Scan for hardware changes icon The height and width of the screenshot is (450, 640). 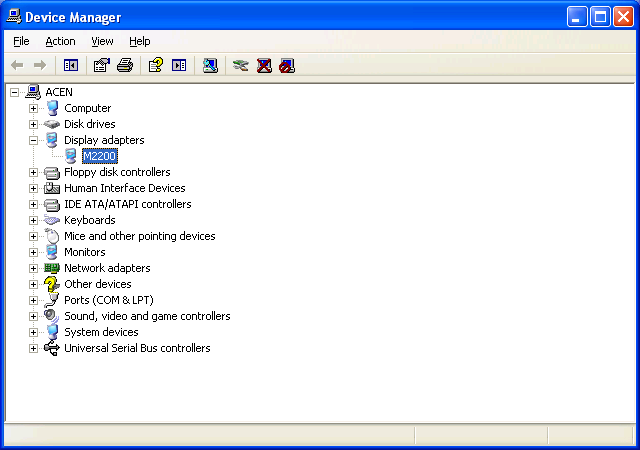click(210, 65)
